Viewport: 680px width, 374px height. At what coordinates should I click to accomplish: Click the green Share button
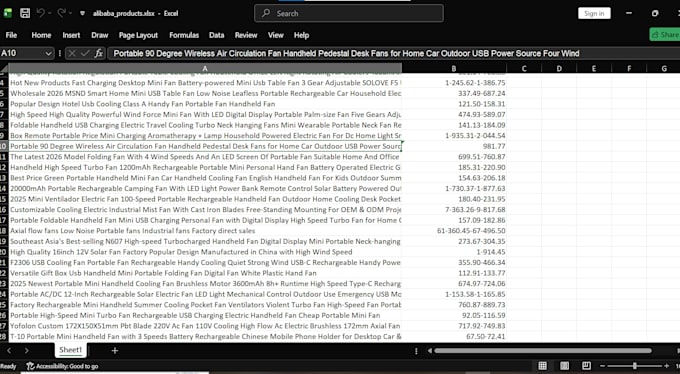click(665, 35)
